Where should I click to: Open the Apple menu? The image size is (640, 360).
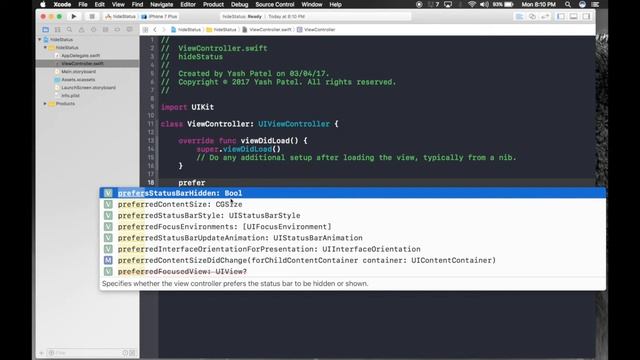tap(43, 4)
